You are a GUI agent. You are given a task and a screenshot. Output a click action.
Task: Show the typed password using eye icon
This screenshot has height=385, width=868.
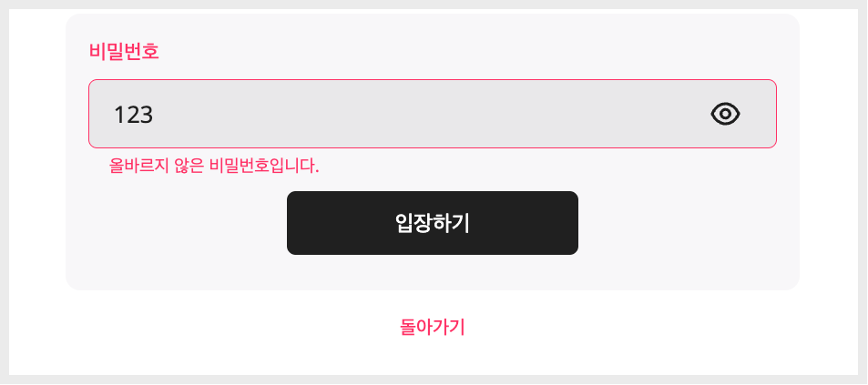pyautogui.click(x=725, y=114)
